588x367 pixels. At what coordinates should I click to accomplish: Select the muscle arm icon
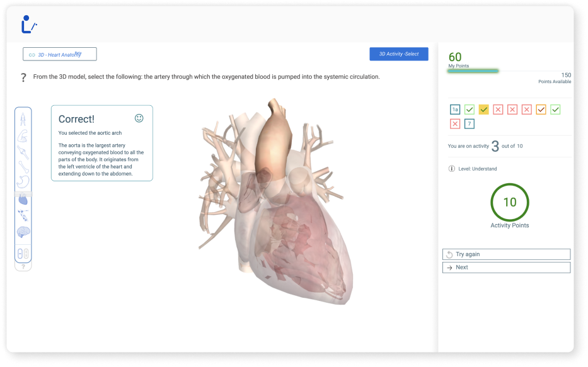[x=23, y=136]
